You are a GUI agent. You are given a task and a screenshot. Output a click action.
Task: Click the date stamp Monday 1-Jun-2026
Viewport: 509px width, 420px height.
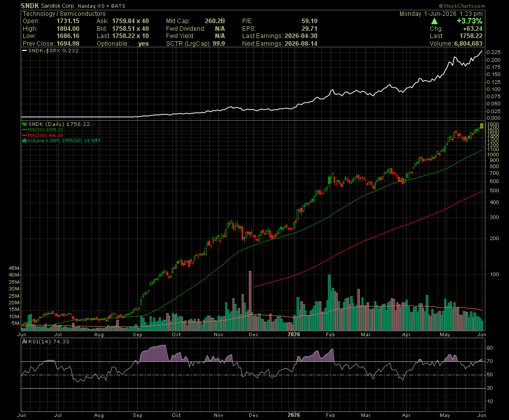[x=428, y=14]
